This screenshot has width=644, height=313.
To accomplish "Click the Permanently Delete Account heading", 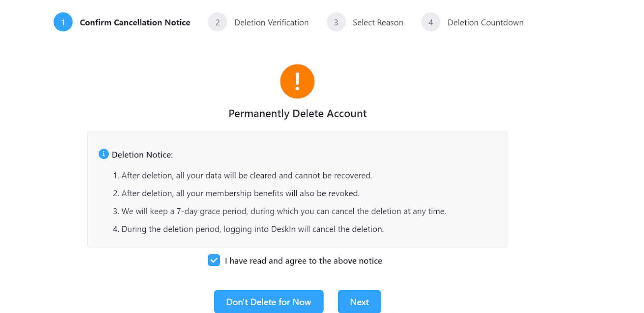I will (297, 114).
